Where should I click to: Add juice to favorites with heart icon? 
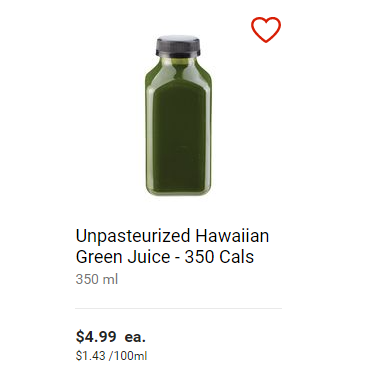(x=266, y=30)
